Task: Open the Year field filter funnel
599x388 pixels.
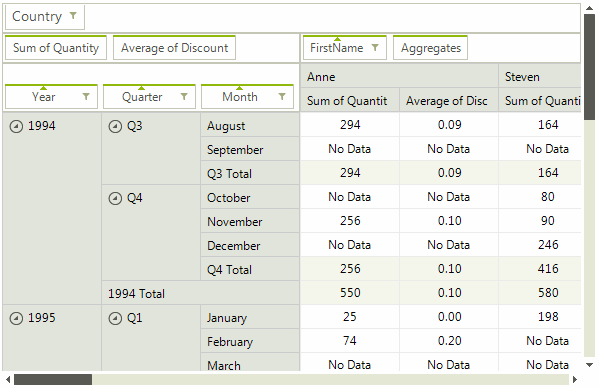Action: [86, 96]
